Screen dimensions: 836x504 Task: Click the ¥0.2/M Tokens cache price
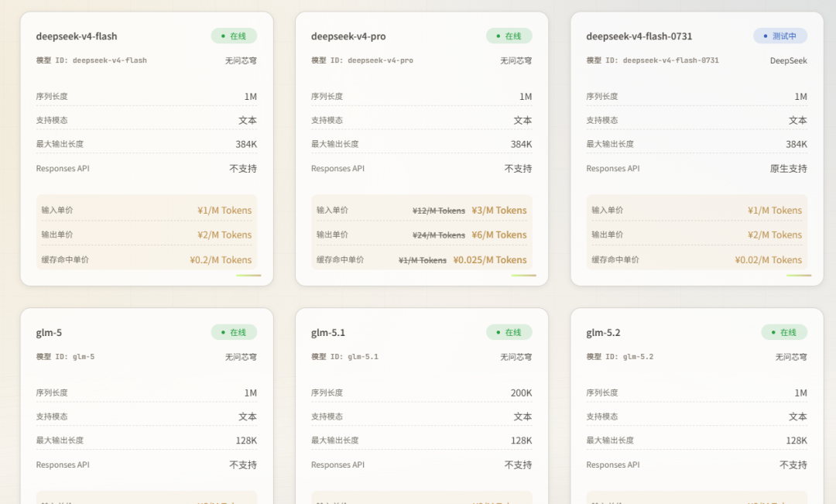(x=221, y=259)
